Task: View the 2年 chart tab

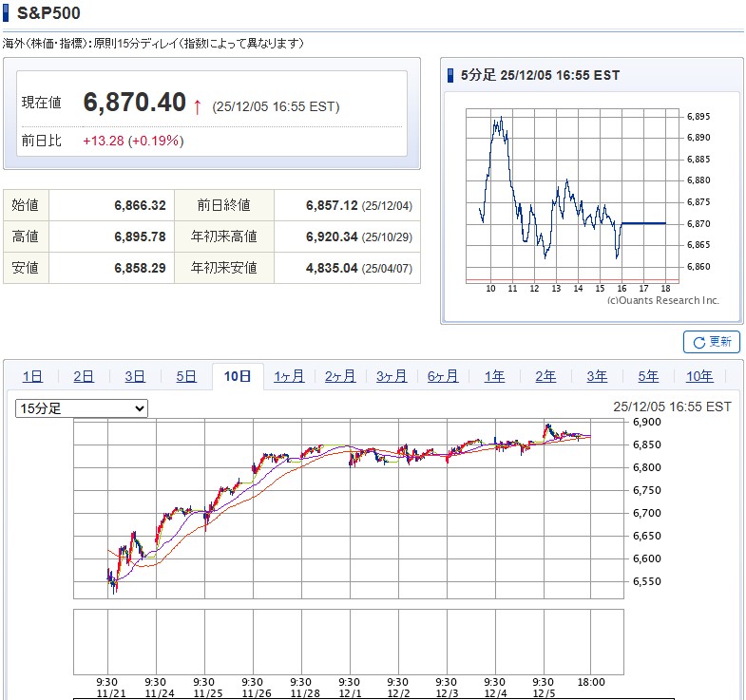Action: [x=545, y=377]
